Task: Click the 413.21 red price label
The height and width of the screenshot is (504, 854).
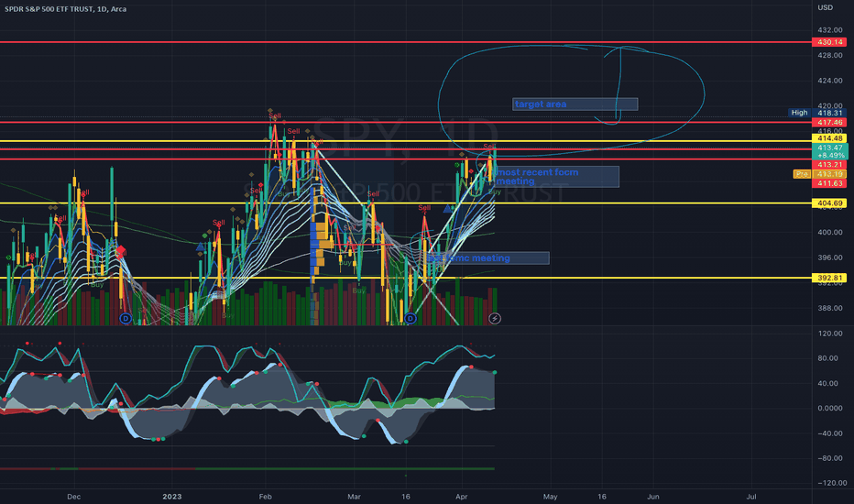Action: point(829,165)
